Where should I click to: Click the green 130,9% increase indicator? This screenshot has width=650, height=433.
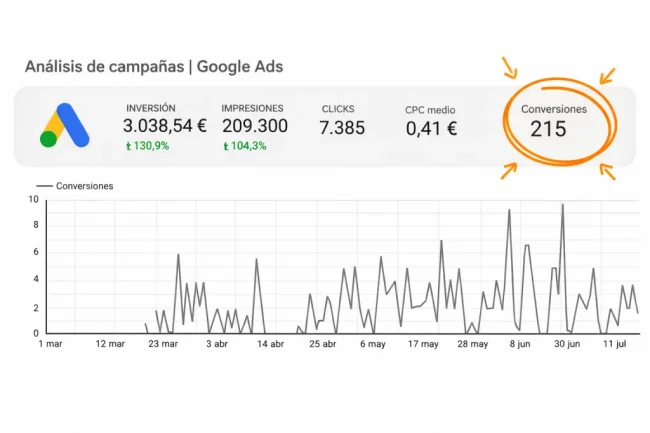click(148, 146)
